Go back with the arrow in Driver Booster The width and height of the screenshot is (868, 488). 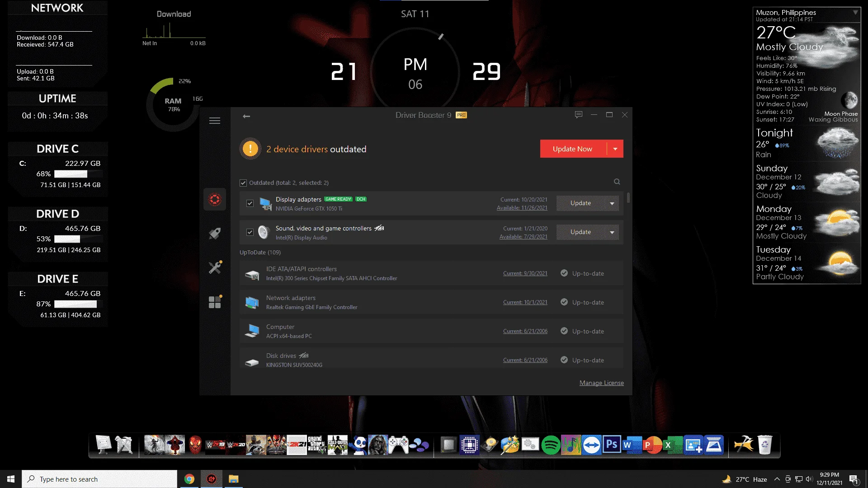246,116
